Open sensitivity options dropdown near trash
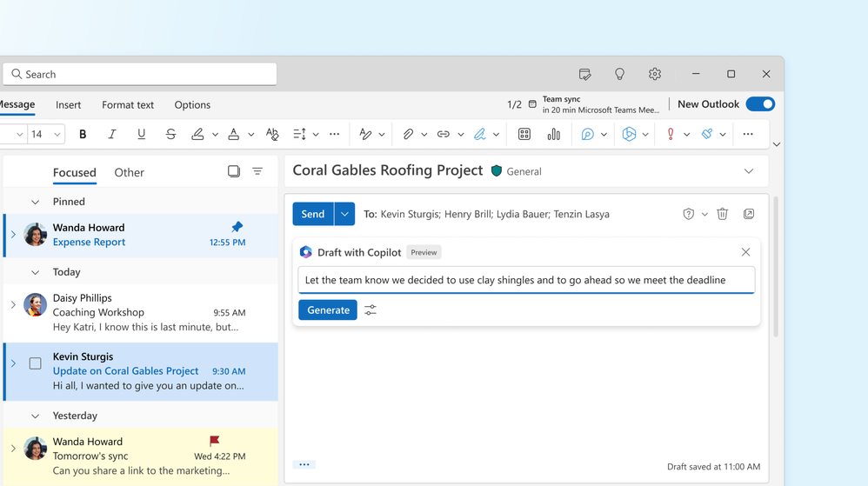 pos(704,214)
